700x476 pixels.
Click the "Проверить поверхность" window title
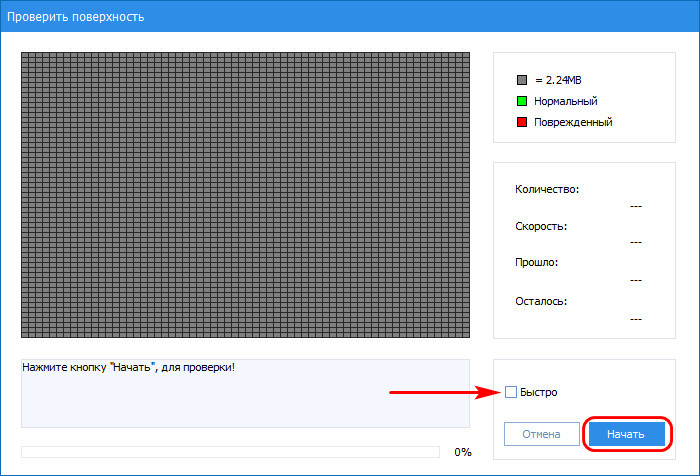[75, 17]
